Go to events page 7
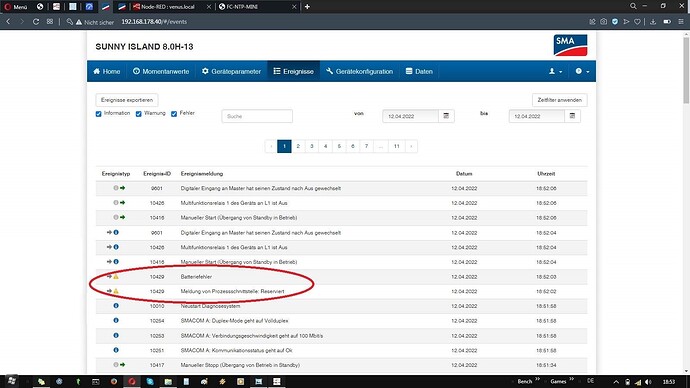690x388 pixels. pyautogui.click(x=366, y=146)
